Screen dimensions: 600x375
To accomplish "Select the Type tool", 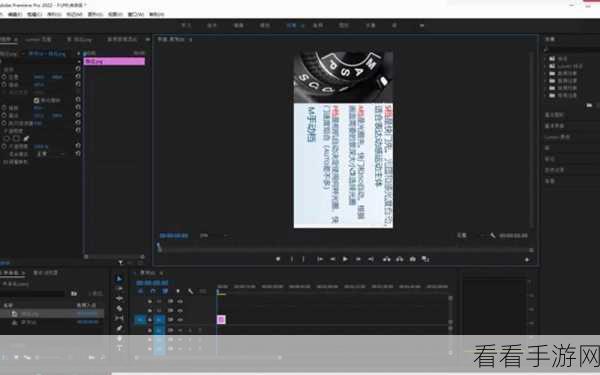I will tap(119, 348).
